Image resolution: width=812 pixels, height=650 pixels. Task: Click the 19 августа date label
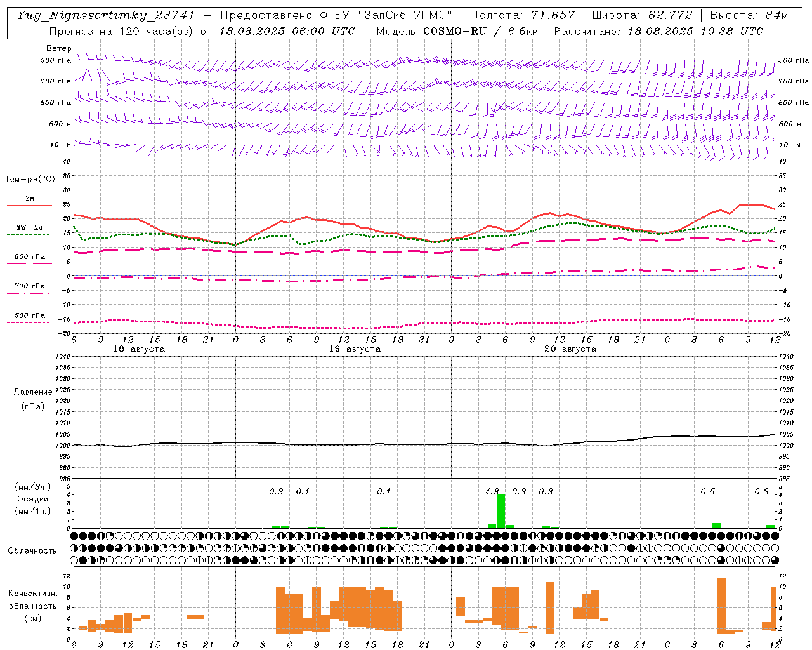click(x=355, y=349)
